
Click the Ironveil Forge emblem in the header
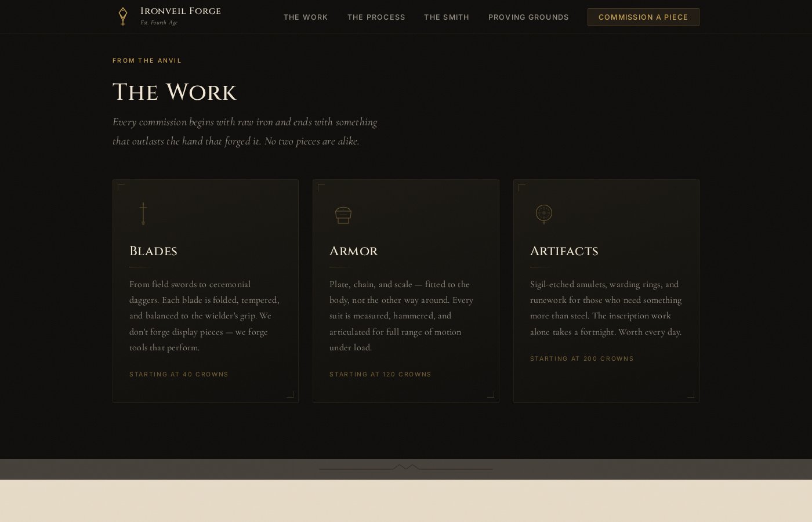(x=123, y=16)
